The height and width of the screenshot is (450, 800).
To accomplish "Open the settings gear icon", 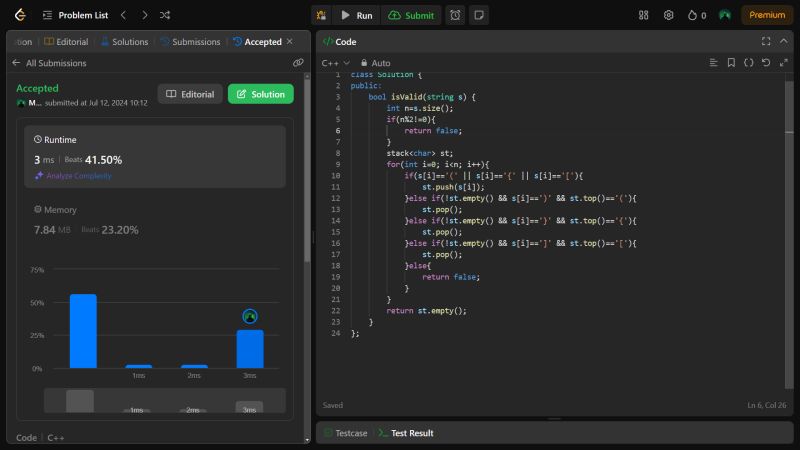I will click(x=668, y=15).
